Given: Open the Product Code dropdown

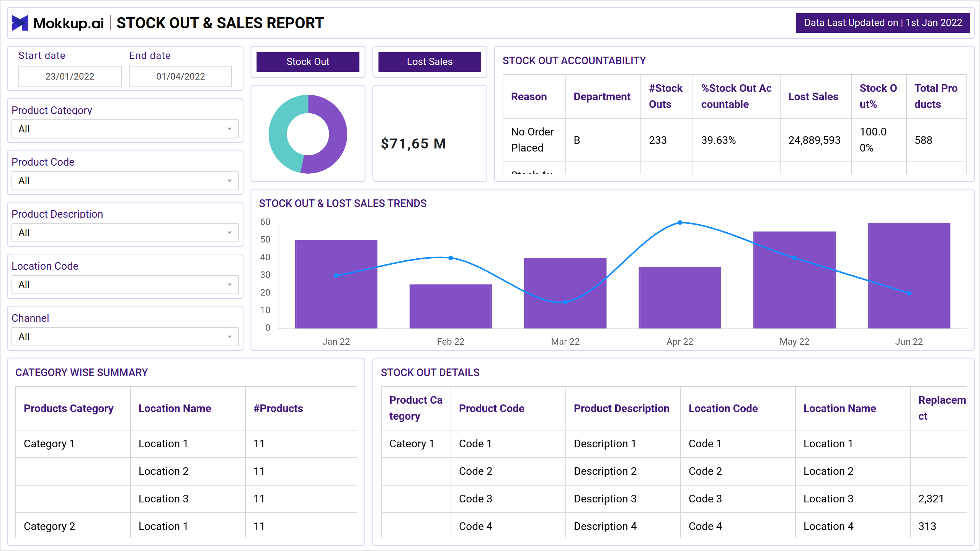Looking at the screenshot, I should tap(125, 181).
